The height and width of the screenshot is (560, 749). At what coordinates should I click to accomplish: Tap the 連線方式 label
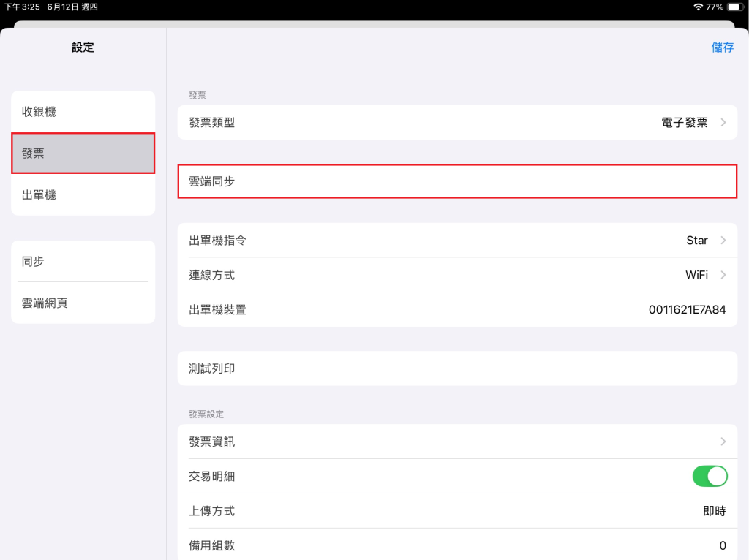tap(211, 275)
